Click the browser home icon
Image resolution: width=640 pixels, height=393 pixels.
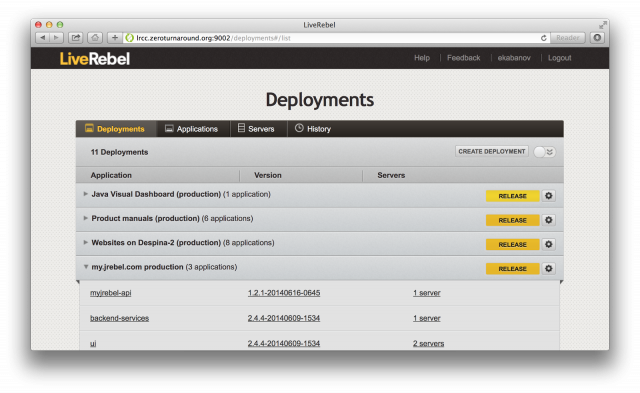point(95,38)
